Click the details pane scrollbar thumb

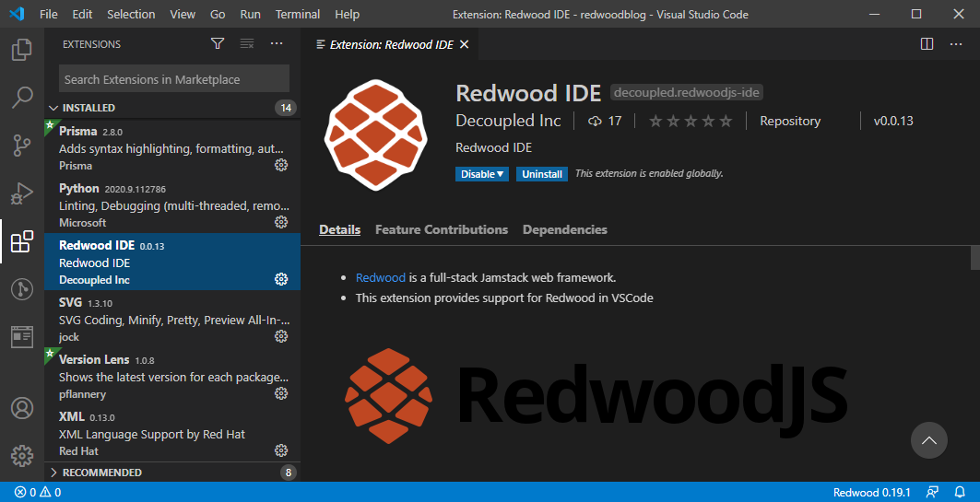[x=975, y=257]
